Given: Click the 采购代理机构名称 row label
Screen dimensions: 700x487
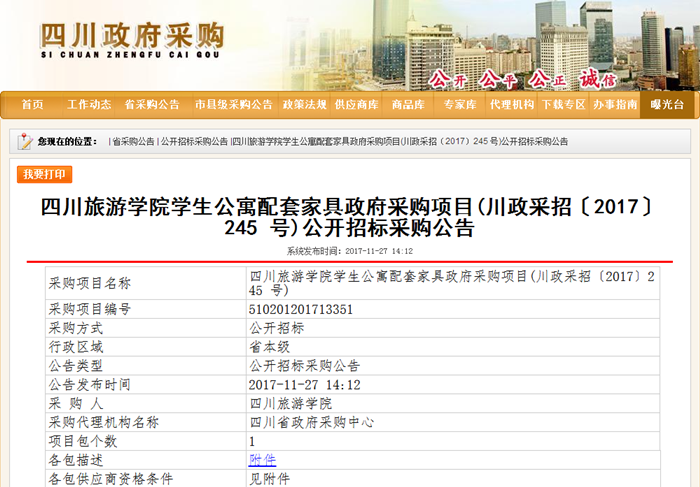Looking at the screenshot, I should click(104, 422).
